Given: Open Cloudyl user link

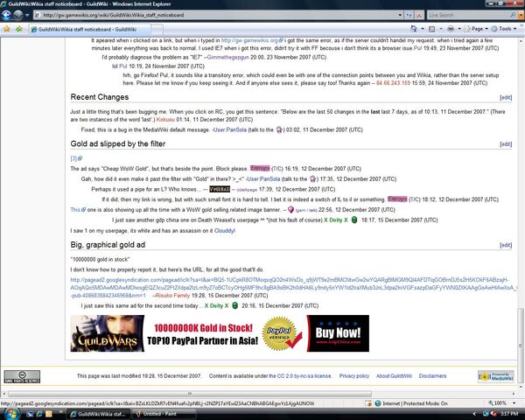Looking at the screenshot, I should pos(225,231).
